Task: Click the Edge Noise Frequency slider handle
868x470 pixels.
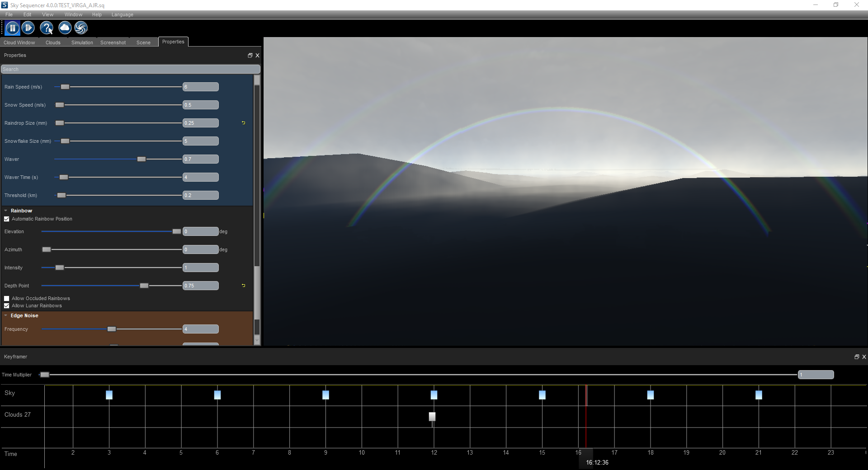Action: click(112, 329)
